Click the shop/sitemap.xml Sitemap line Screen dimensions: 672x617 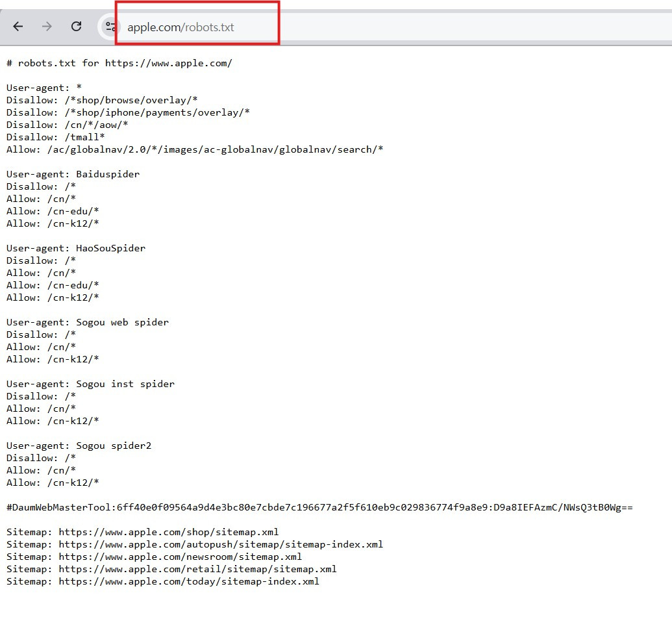point(142,532)
